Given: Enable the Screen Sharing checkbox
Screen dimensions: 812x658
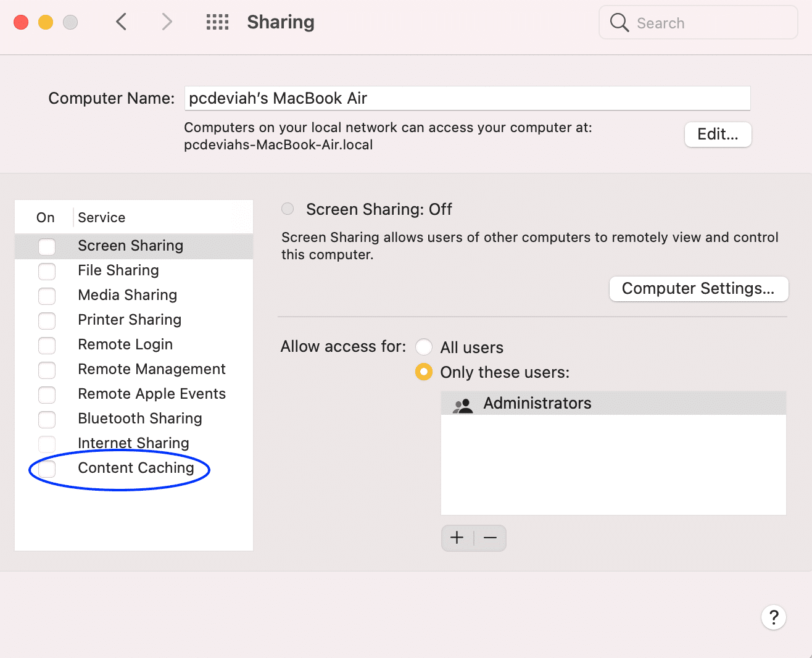Looking at the screenshot, I should pos(47,246).
